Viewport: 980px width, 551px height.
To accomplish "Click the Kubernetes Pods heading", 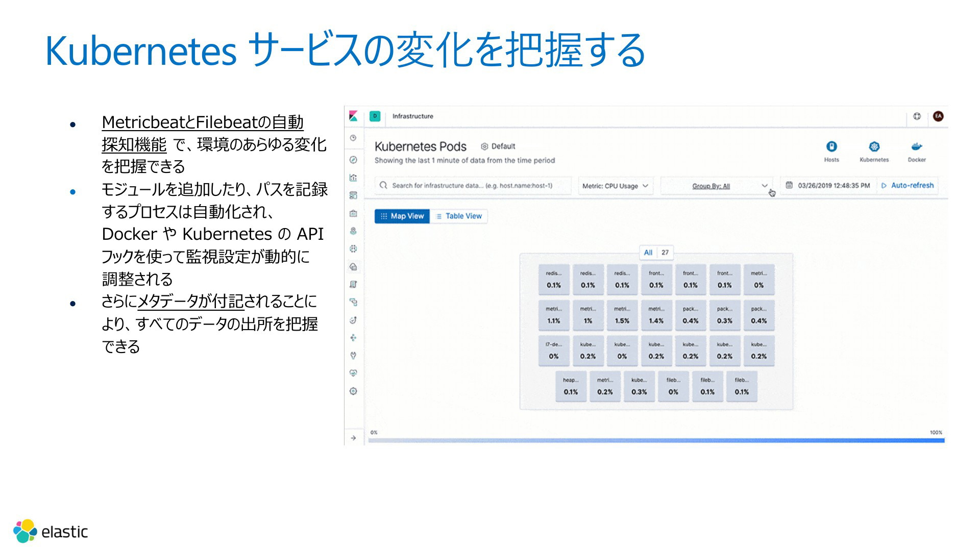I will [421, 147].
